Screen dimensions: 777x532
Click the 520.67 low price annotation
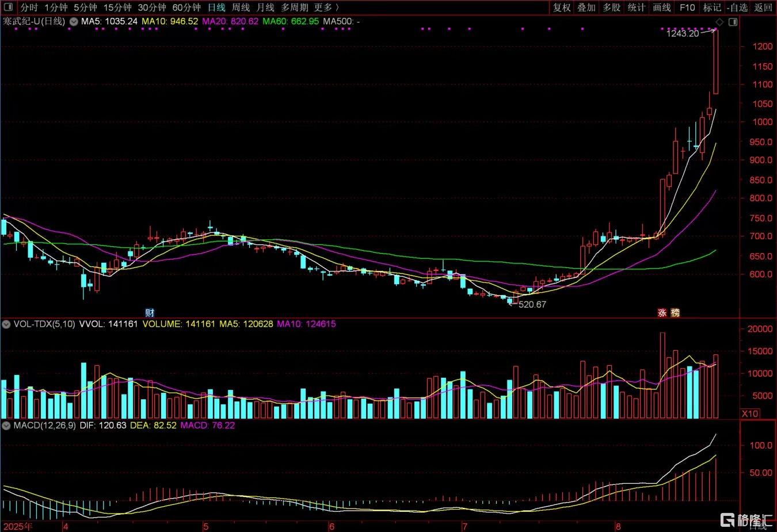[532, 305]
